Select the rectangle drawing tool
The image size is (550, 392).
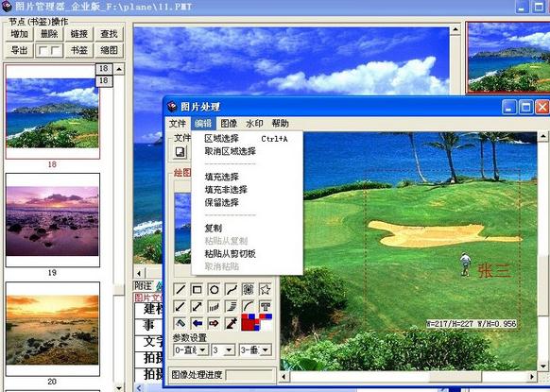[198, 290]
